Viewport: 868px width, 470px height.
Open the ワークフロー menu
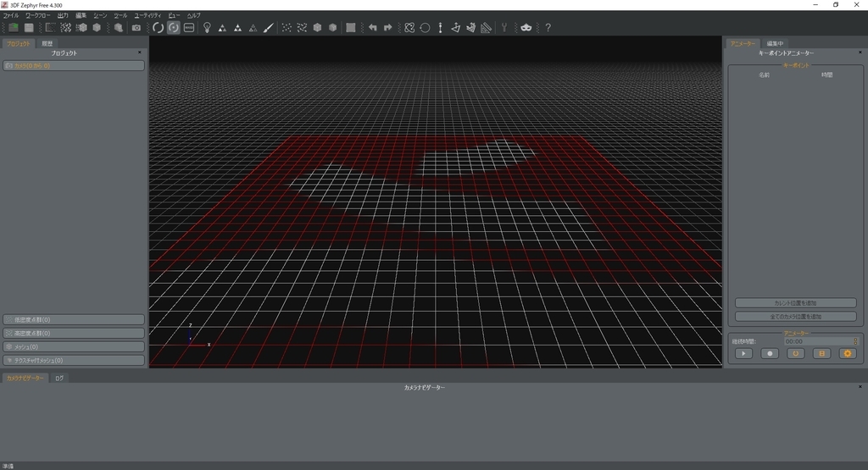pos(37,15)
